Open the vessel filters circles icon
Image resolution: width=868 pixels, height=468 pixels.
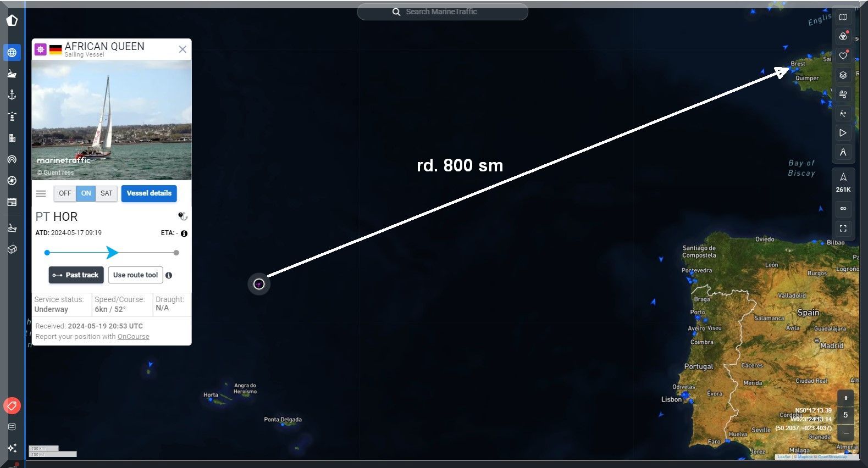[x=843, y=36]
